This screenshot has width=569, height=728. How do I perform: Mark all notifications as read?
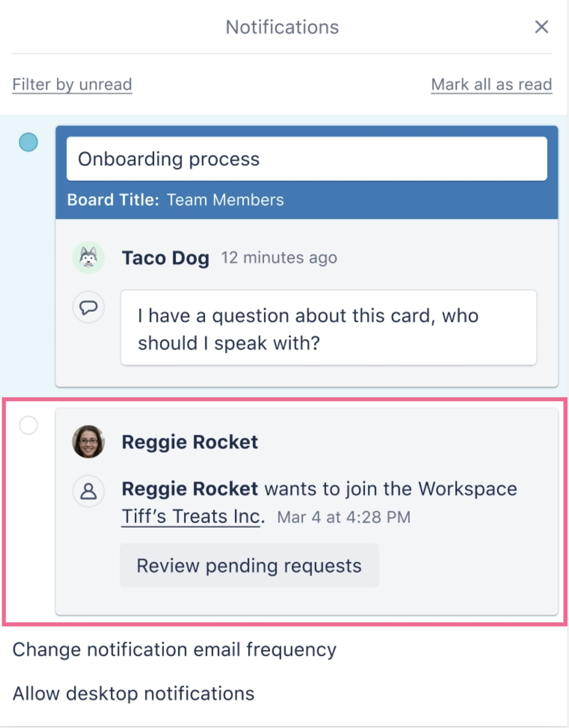pos(491,84)
